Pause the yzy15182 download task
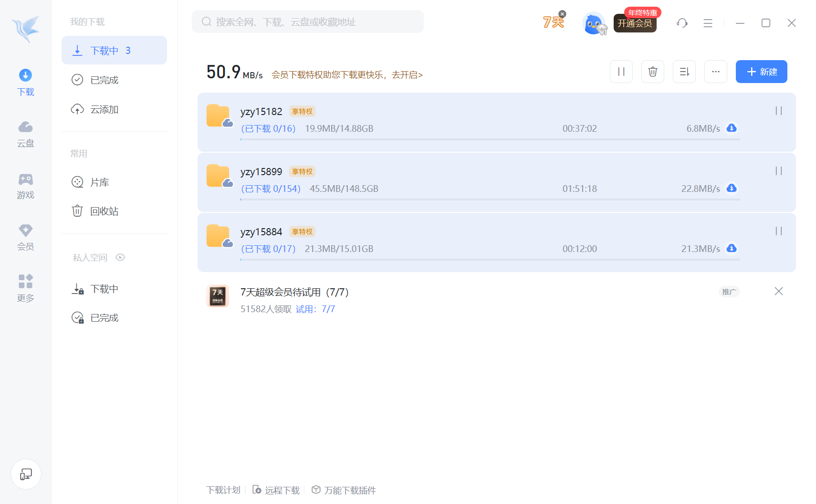816x504 pixels. (x=779, y=111)
